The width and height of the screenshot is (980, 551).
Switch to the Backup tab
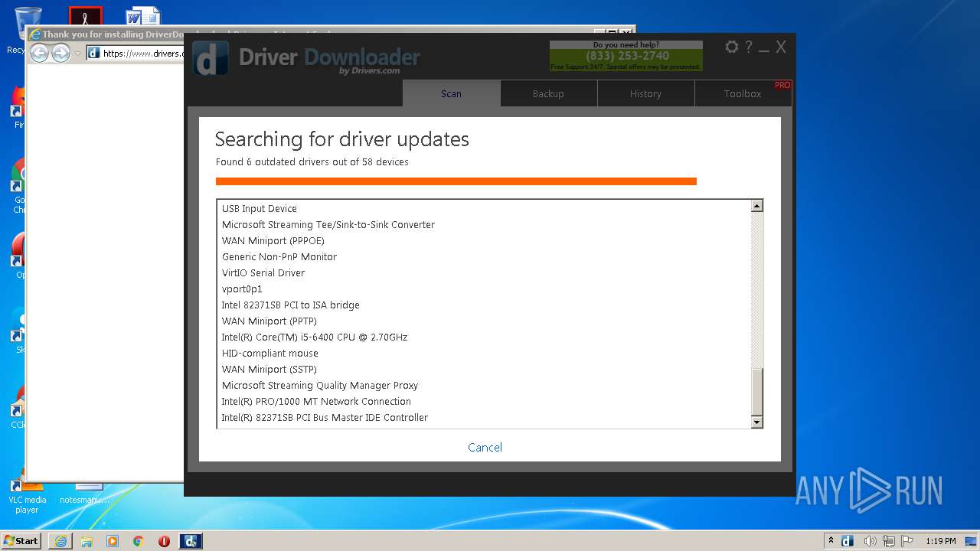click(x=548, y=93)
